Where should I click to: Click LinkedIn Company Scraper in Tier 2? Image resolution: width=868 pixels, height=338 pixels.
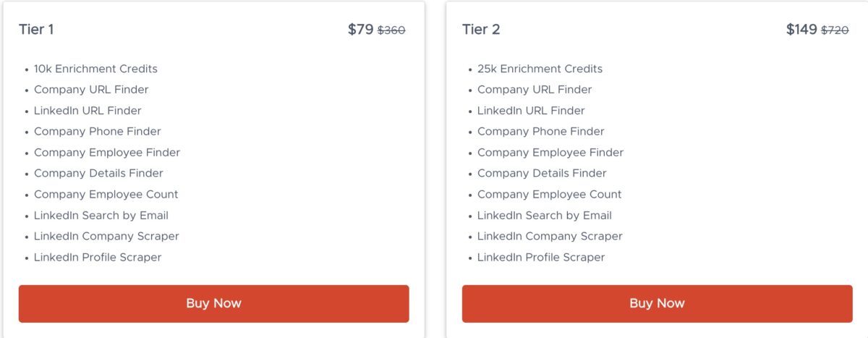pyautogui.click(x=550, y=237)
